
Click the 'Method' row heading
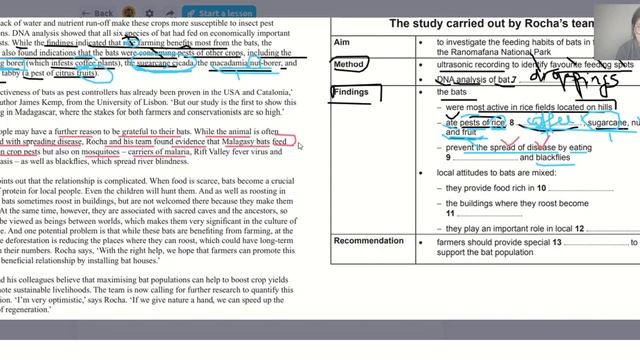pos(348,64)
